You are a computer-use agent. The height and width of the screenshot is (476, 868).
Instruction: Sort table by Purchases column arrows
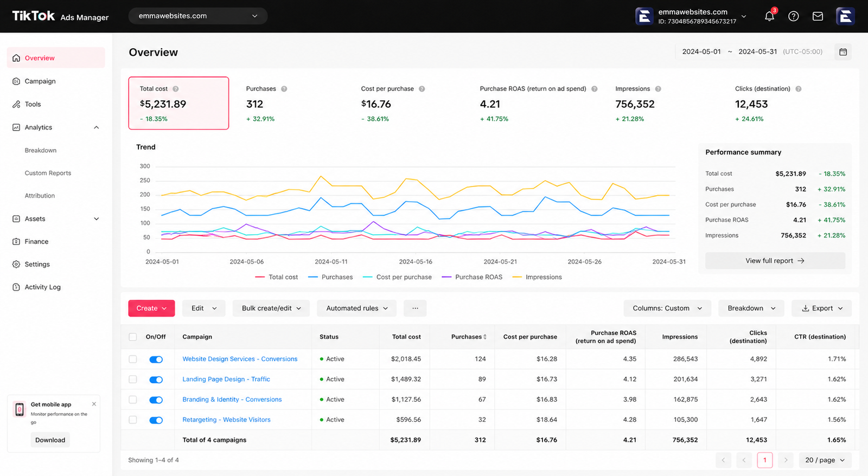point(485,337)
